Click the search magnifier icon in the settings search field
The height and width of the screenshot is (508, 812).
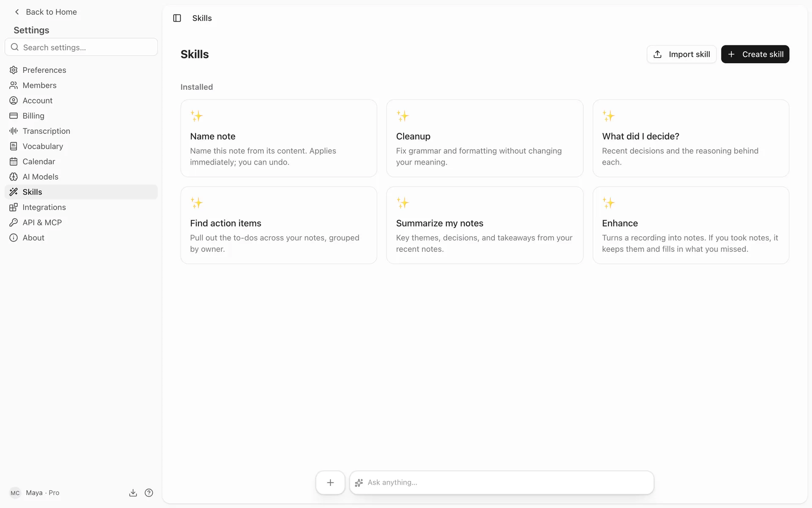(x=14, y=47)
